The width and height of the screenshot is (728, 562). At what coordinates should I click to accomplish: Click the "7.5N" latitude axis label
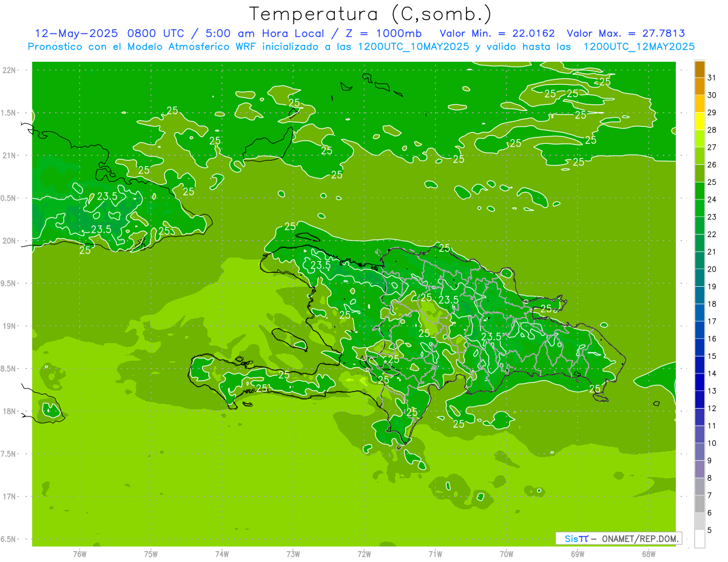pyautogui.click(x=9, y=454)
